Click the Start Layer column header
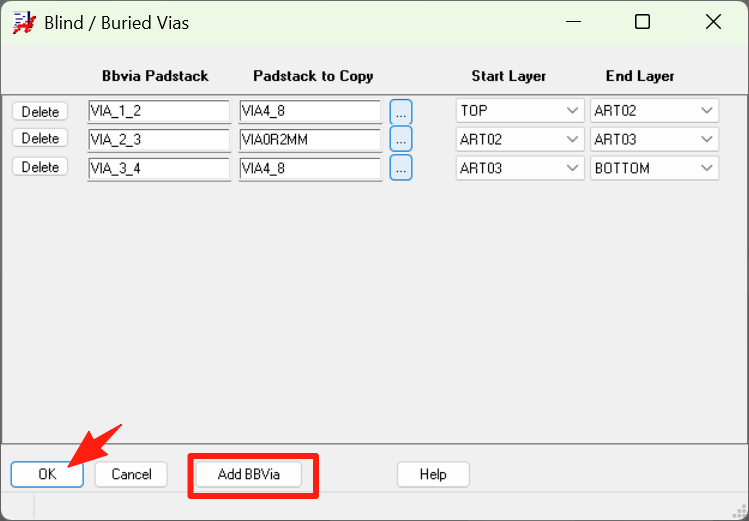Screen dimensions: 749x521 tap(509, 76)
